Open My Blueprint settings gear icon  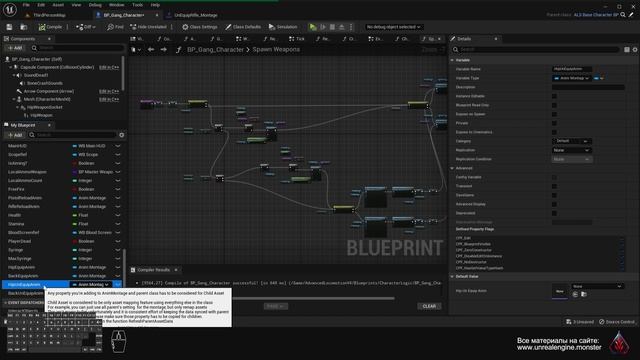tap(121, 135)
